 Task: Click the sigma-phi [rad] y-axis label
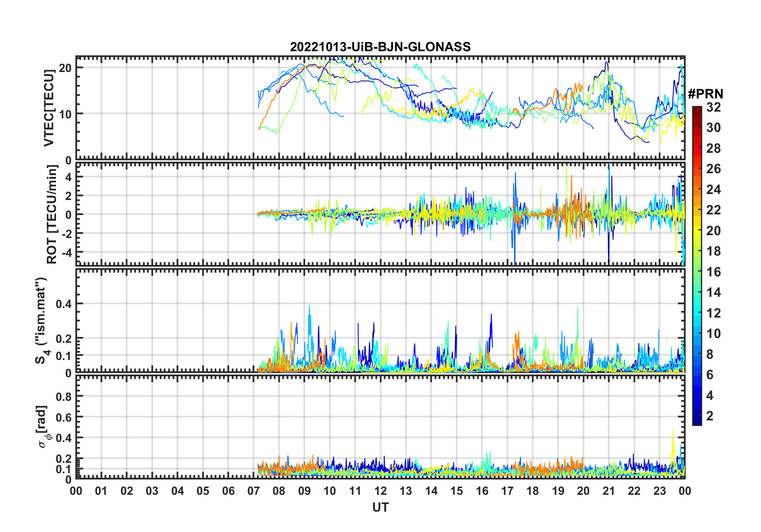pyautogui.click(x=43, y=426)
